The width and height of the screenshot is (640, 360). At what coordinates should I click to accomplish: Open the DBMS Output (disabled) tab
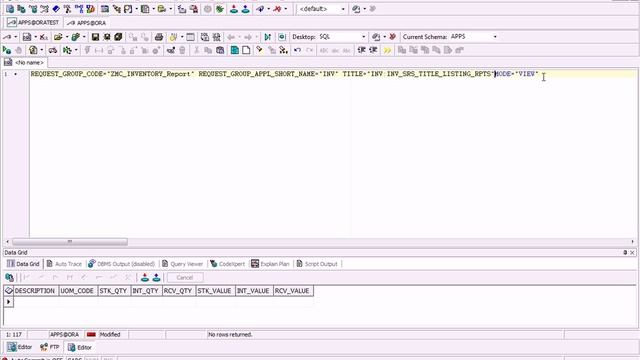[122, 264]
